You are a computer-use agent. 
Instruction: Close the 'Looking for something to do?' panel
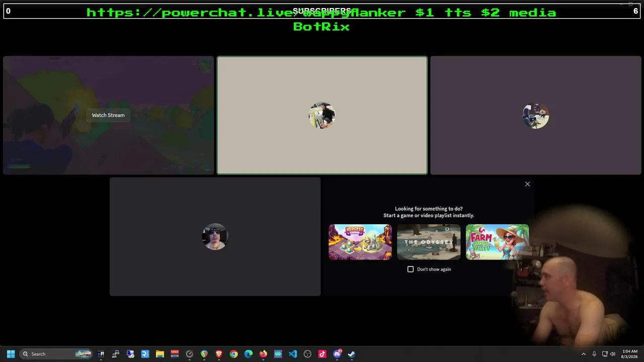coord(527,184)
